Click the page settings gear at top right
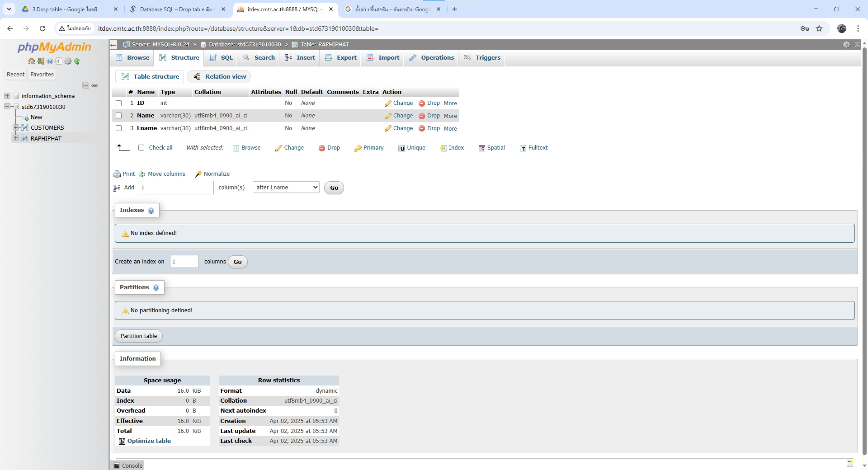 846,44
